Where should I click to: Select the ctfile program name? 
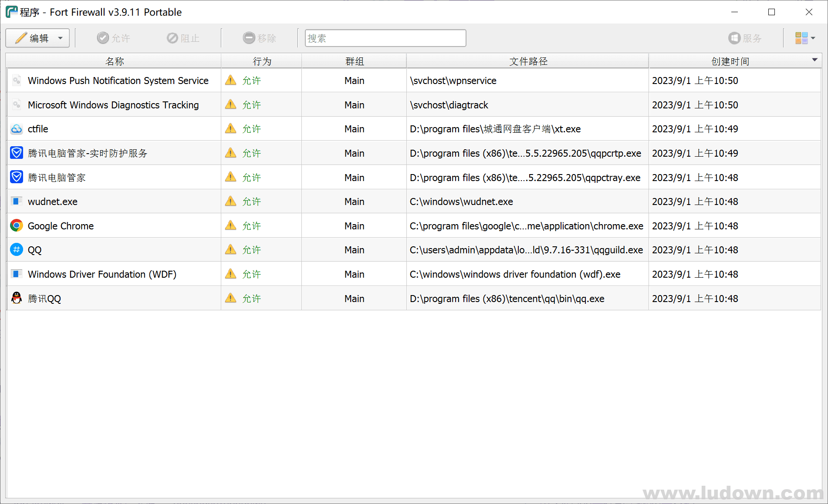click(x=38, y=129)
